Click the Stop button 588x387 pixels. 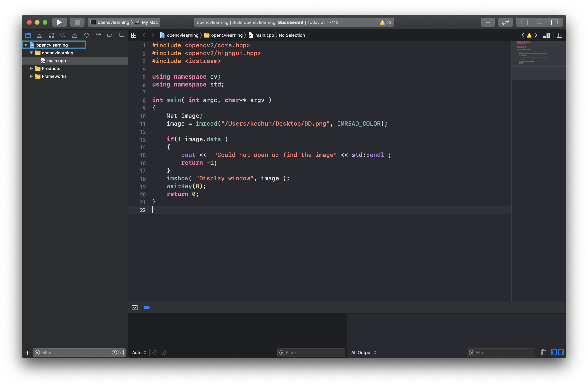pos(77,22)
